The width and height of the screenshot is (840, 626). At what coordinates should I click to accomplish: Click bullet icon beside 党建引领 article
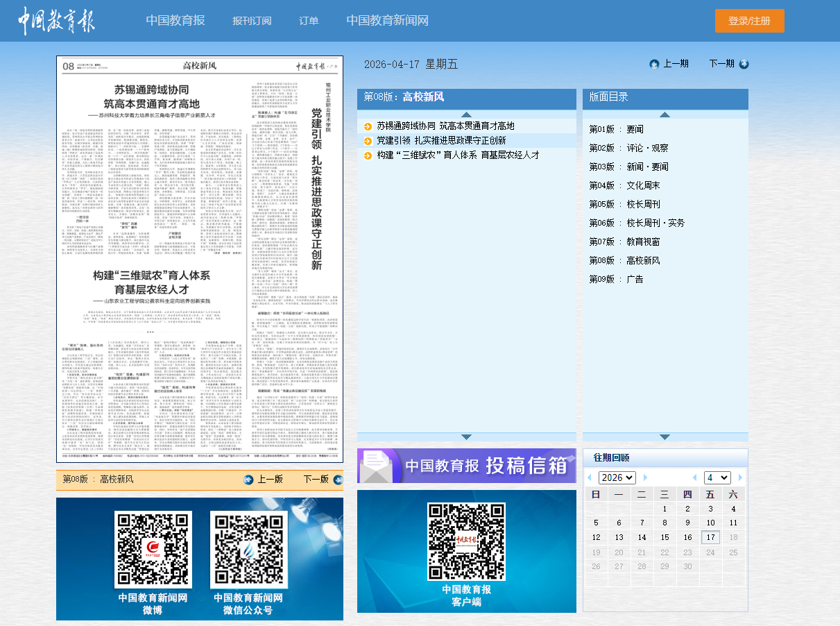[x=368, y=141]
